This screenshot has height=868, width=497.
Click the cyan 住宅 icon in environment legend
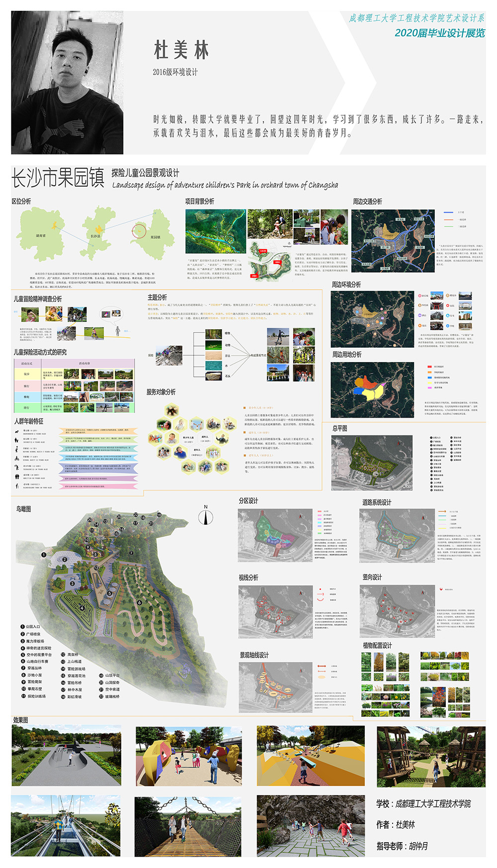pos(447,315)
